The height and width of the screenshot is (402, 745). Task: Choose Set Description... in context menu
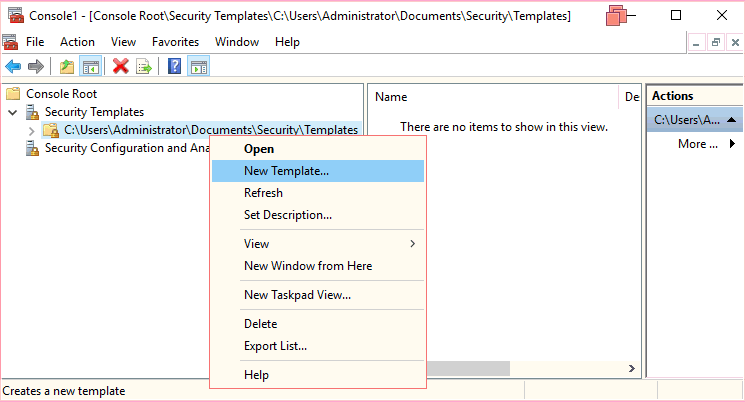(x=288, y=215)
